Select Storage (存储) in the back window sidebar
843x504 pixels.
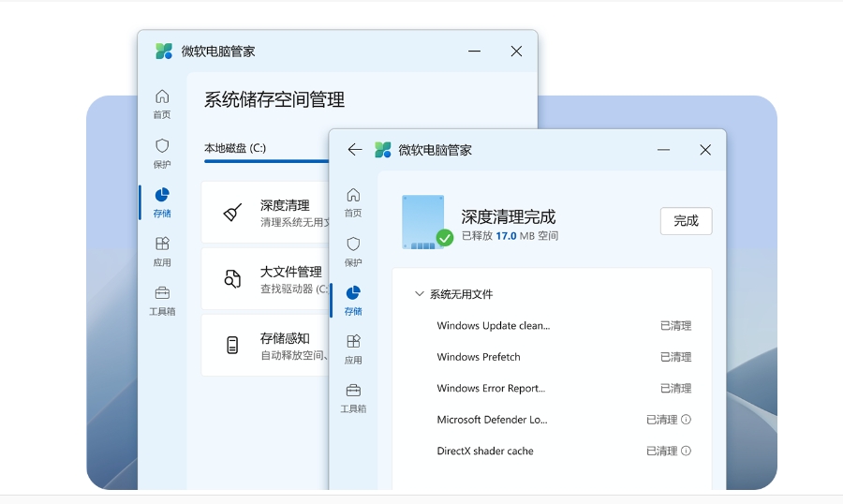(162, 202)
